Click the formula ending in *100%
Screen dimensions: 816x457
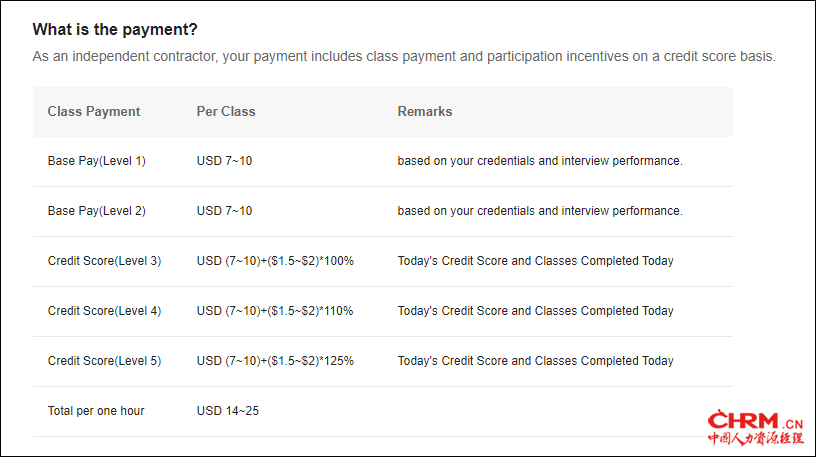tap(275, 261)
